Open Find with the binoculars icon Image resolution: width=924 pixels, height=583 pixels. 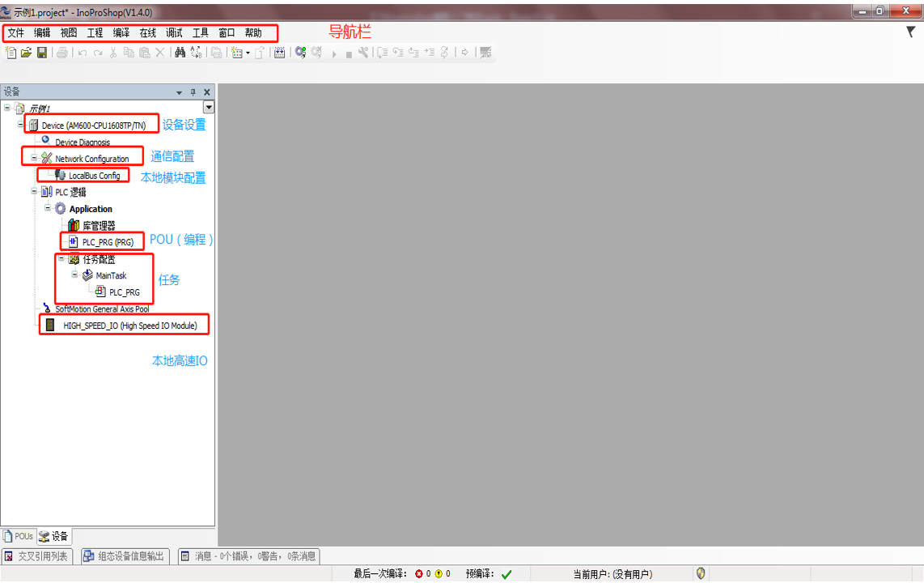tap(180, 53)
